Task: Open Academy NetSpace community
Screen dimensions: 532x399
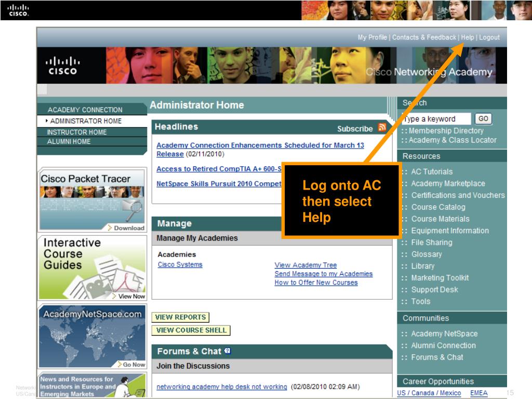Action: [445, 334]
